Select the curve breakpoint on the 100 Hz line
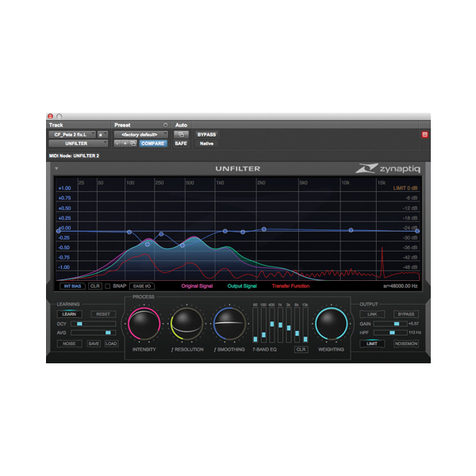The width and height of the screenshot is (476, 476). (x=129, y=232)
